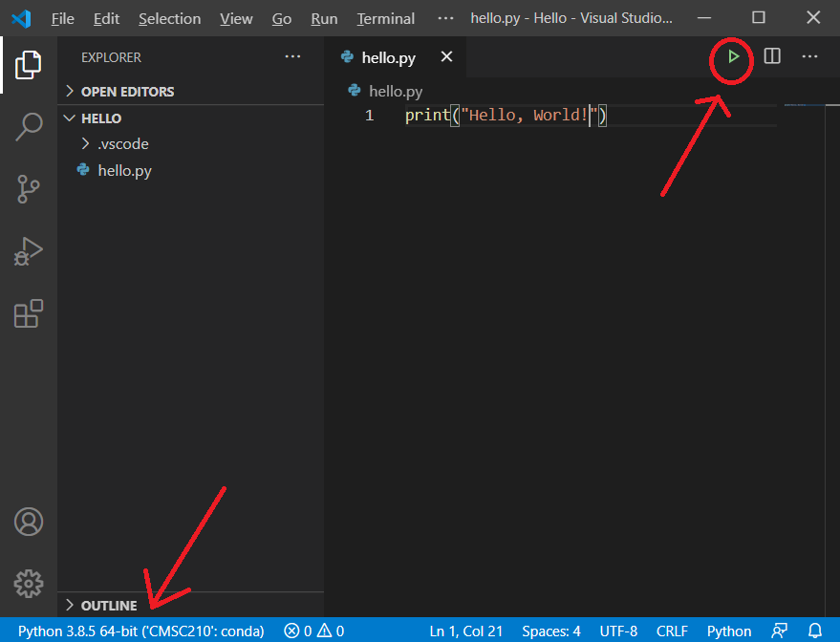Change end of line sequence CRLF
Image resolution: width=840 pixels, height=642 pixels.
(672, 631)
